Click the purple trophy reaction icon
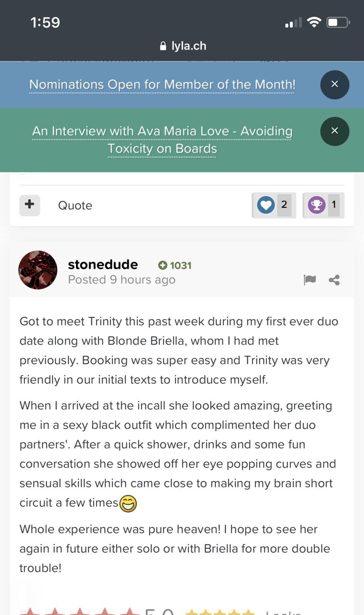Viewport: 364px width, 615px height. [x=316, y=205]
